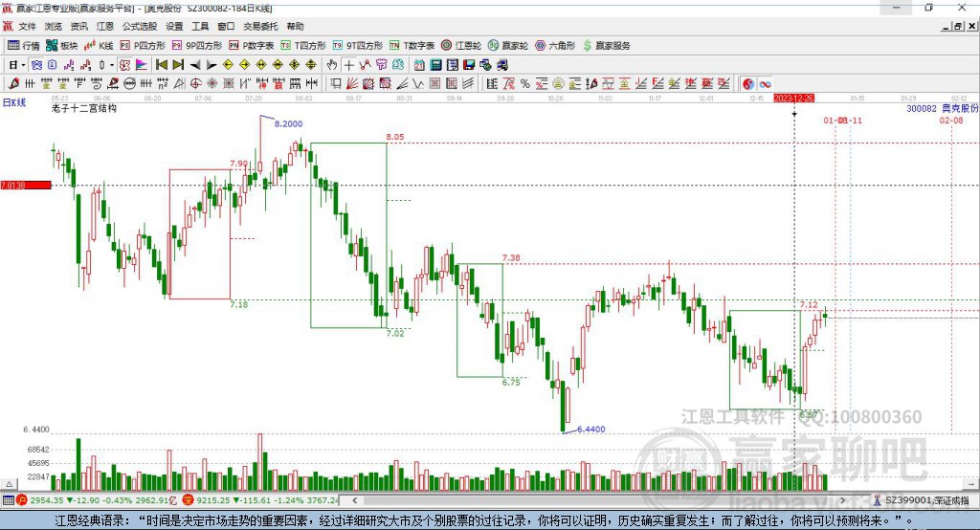Open the T四方形 tool
Viewport: 980px width, 530px height.
coord(303,46)
